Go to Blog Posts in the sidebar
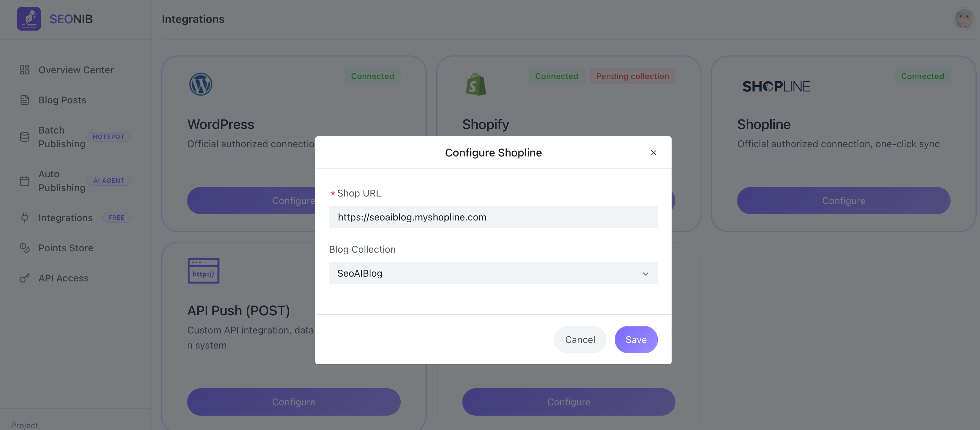The width and height of the screenshot is (980, 430). point(62,100)
